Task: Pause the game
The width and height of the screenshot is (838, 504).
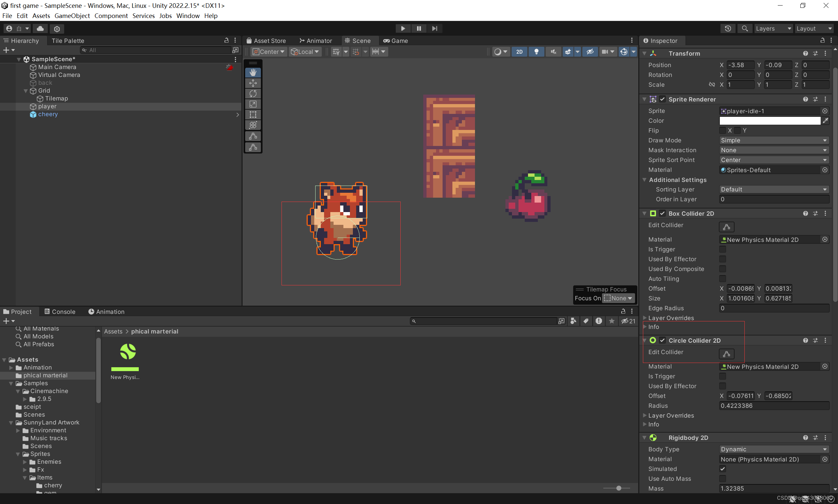Action: (419, 28)
